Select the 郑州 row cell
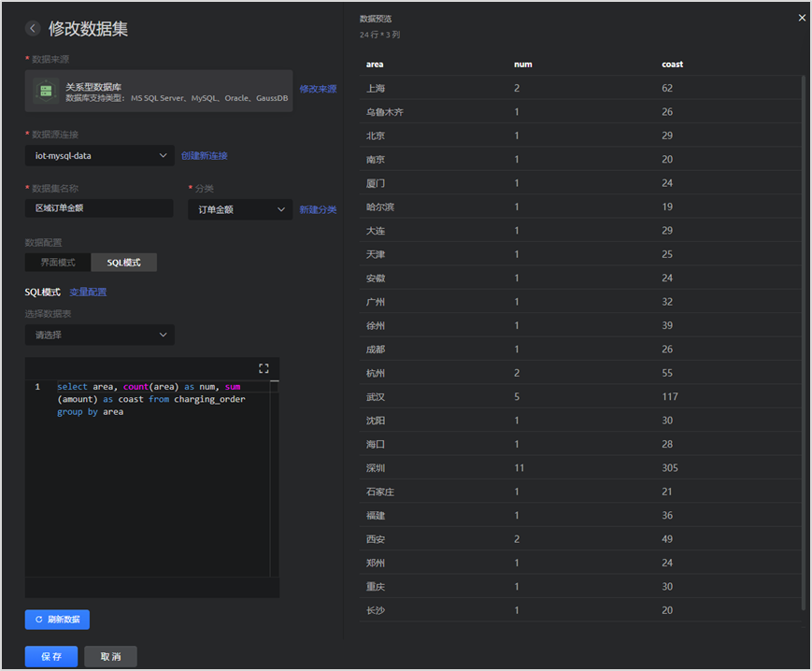812x671 pixels. click(376, 563)
